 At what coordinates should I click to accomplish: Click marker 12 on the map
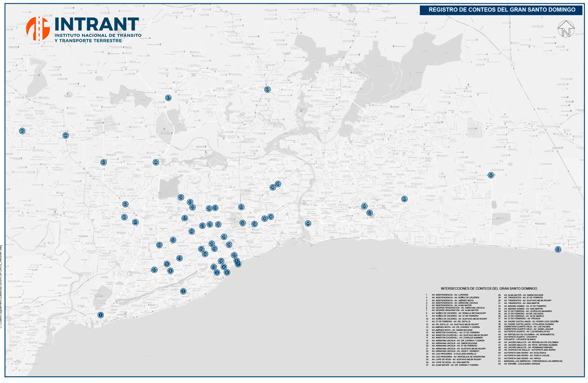(x=173, y=240)
